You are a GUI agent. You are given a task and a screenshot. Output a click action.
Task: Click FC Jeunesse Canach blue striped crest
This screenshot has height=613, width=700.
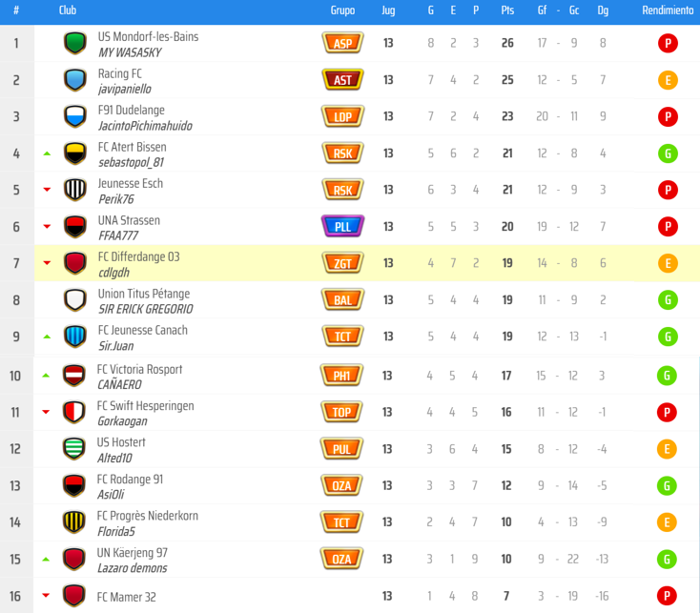[74, 337]
